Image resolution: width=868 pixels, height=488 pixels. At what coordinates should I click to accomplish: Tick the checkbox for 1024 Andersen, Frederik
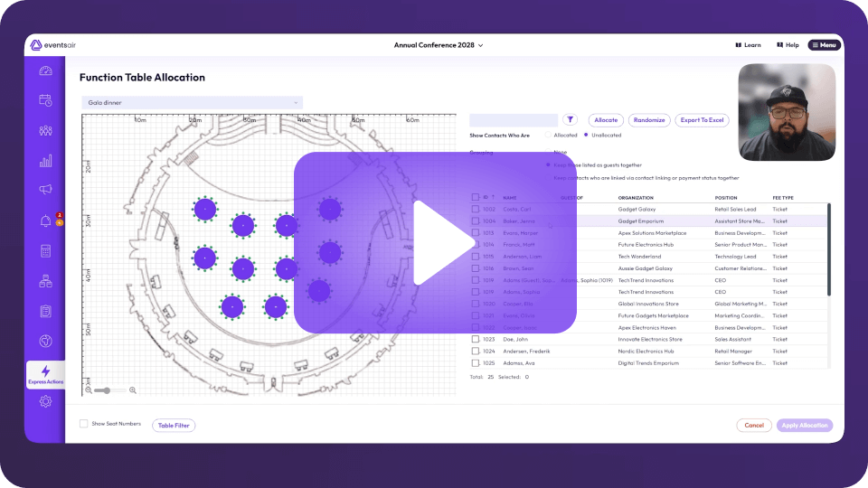pos(475,352)
